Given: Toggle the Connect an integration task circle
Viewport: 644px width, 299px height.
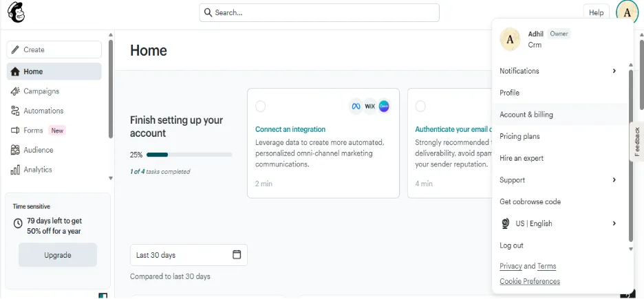Looking at the screenshot, I should point(260,107).
